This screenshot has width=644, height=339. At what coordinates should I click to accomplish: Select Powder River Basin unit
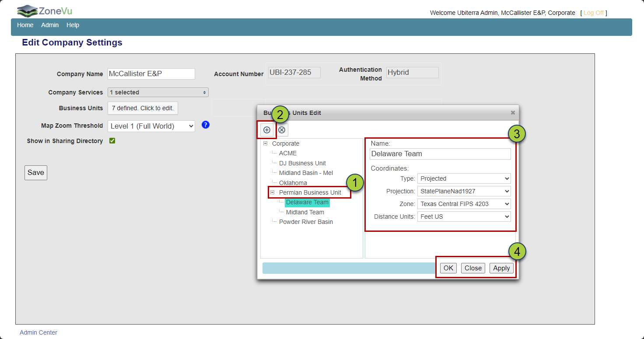(x=306, y=222)
